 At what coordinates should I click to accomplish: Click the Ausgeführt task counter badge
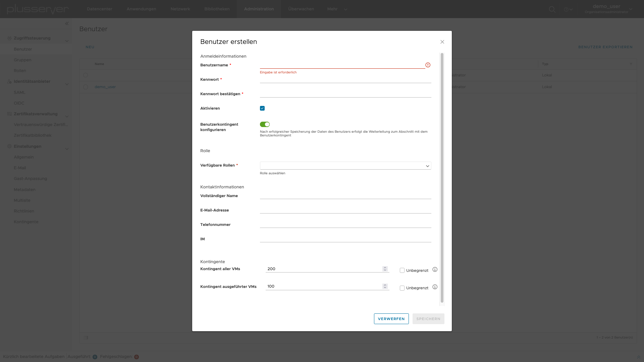(95, 357)
